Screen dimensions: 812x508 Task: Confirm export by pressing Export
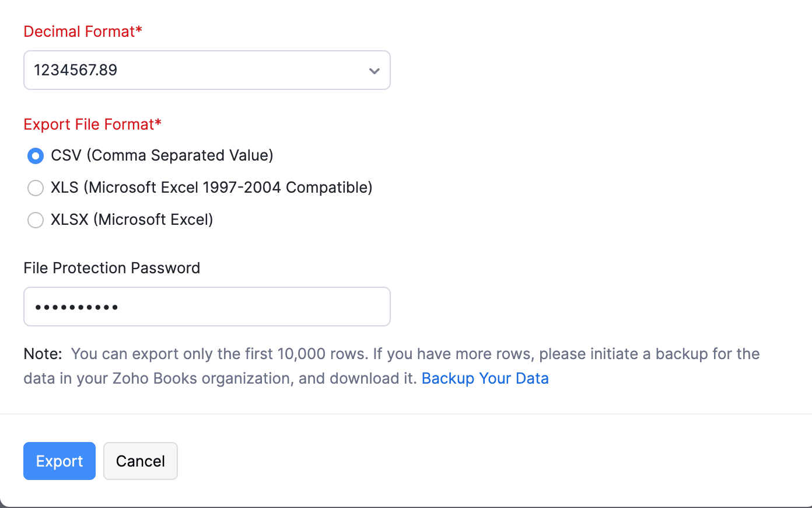59,461
